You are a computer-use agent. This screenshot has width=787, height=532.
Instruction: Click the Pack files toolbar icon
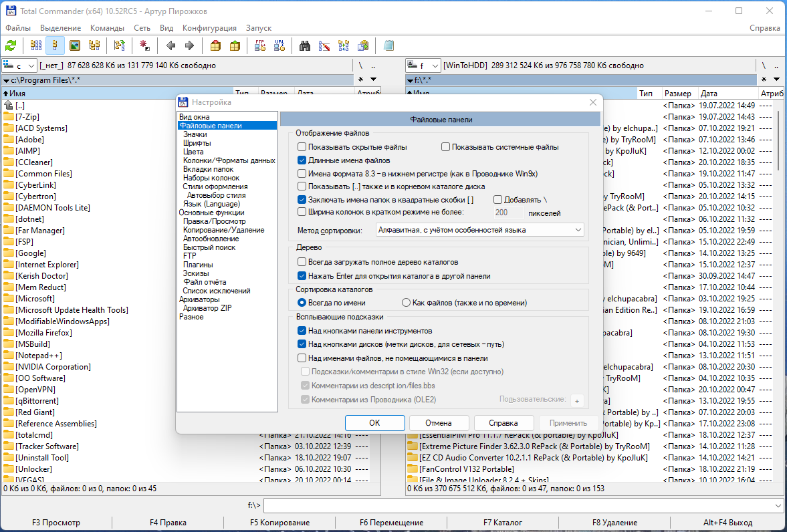click(x=215, y=45)
